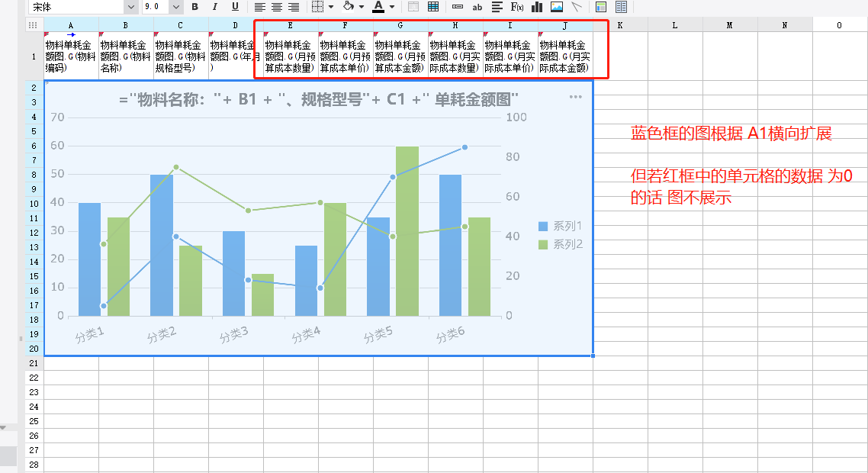Select cell H1 with 月实际成本数量
Image resolution: width=868 pixels, height=473 pixels.
point(455,56)
